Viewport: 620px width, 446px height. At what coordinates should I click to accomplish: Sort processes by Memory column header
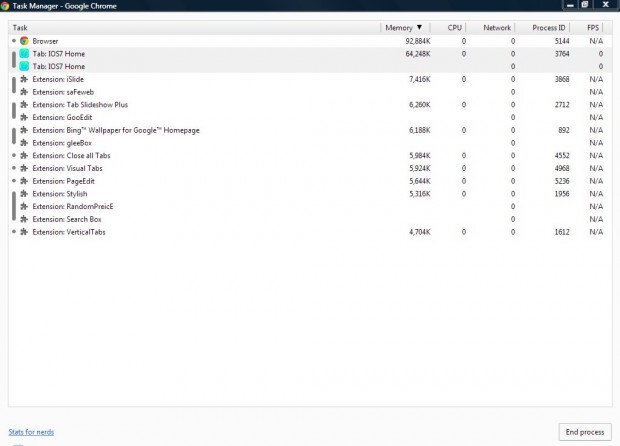click(x=405, y=28)
